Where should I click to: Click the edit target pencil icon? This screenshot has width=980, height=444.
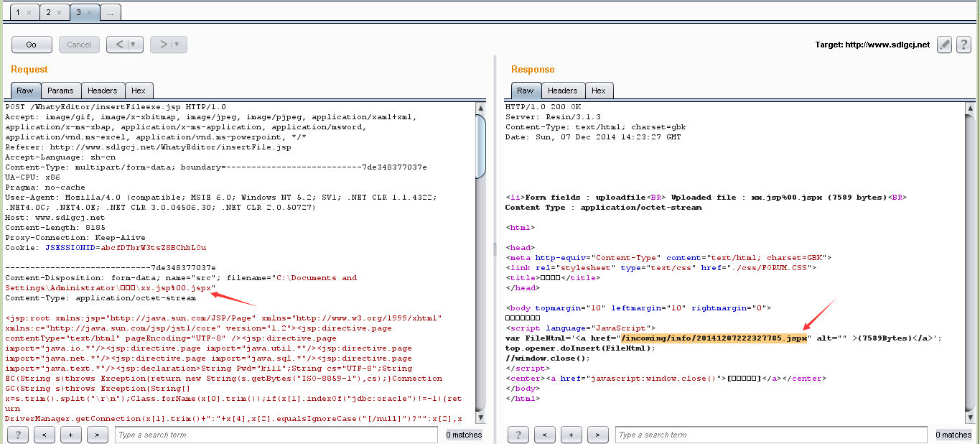[944, 45]
